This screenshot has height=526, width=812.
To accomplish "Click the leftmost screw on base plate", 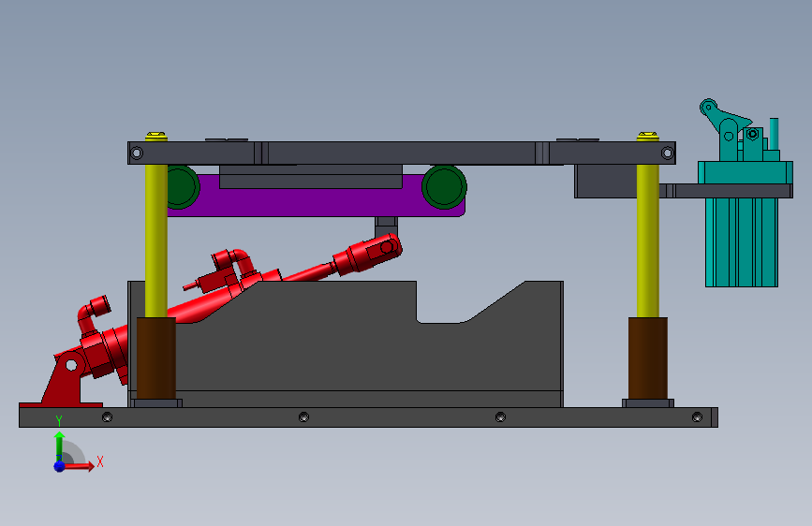I will tap(107, 416).
